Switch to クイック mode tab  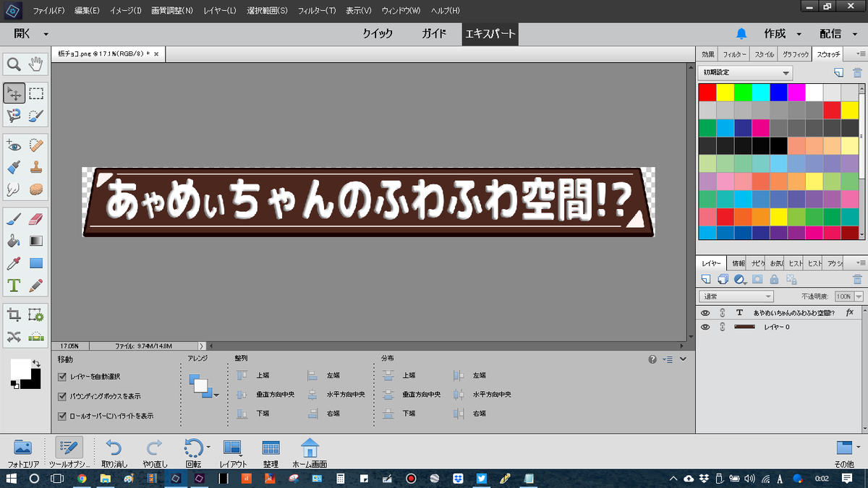point(378,34)
